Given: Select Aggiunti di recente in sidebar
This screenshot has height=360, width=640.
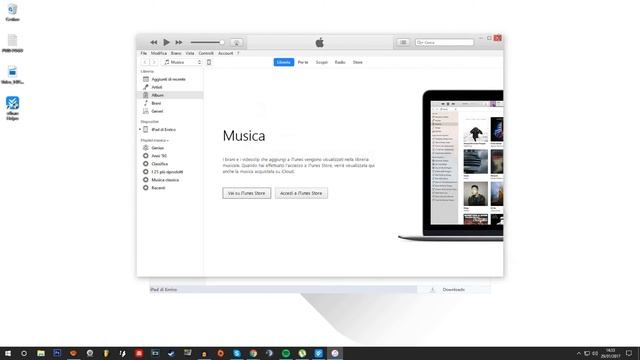Looking at the screenshot, I should tap(170, 79).
